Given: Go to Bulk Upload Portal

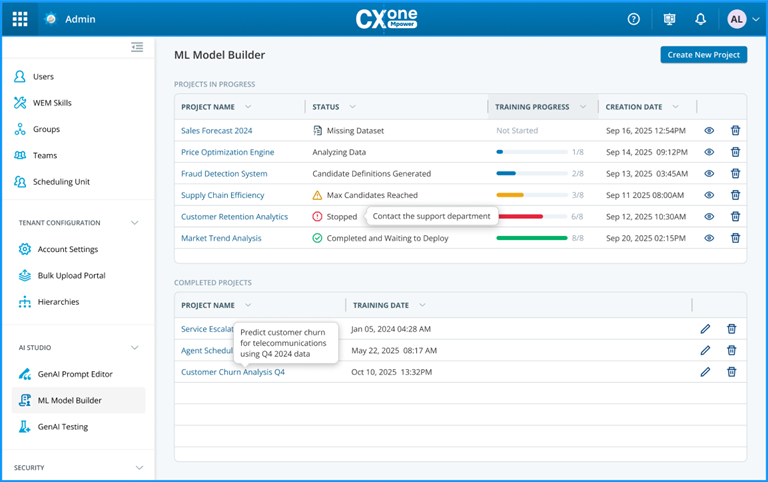Looking at the screenshot, I should click(71, 275).
